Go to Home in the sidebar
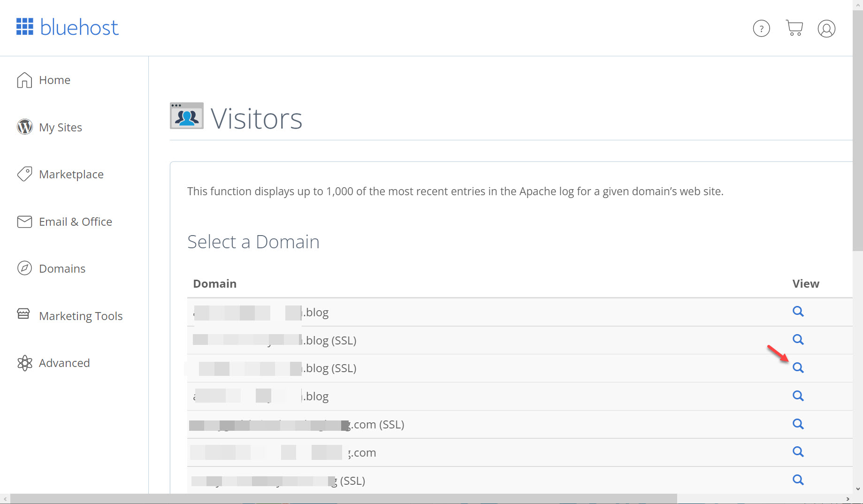The width and height of the screenshot is (863, 504). pyautogui.click(x=44, y=80)
